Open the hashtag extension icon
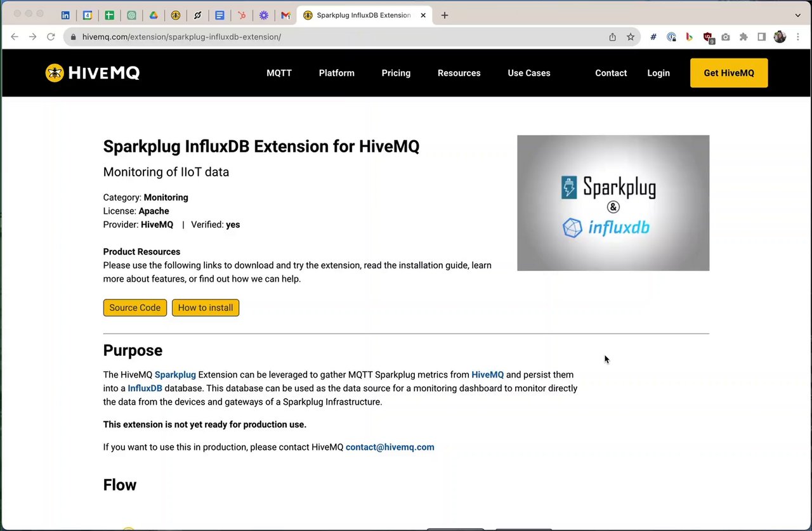The width and height of the screenshot is (812, 531). coord(653,37)
